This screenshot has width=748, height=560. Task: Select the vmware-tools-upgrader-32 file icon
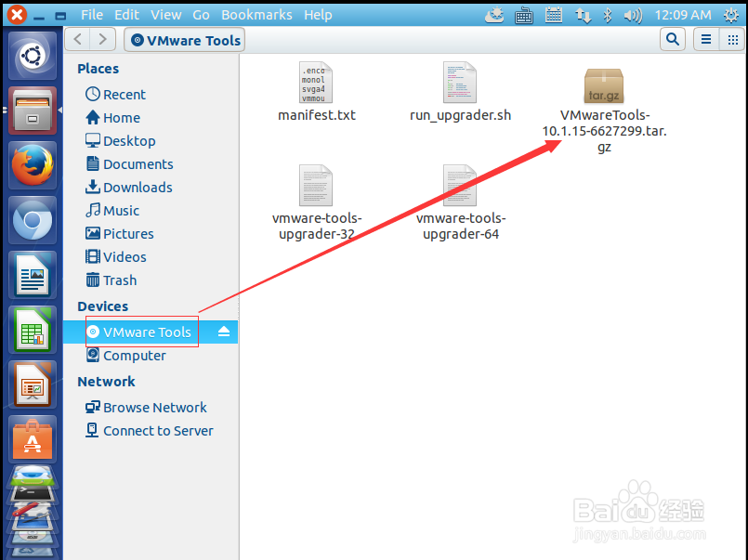tap(316, 186)
